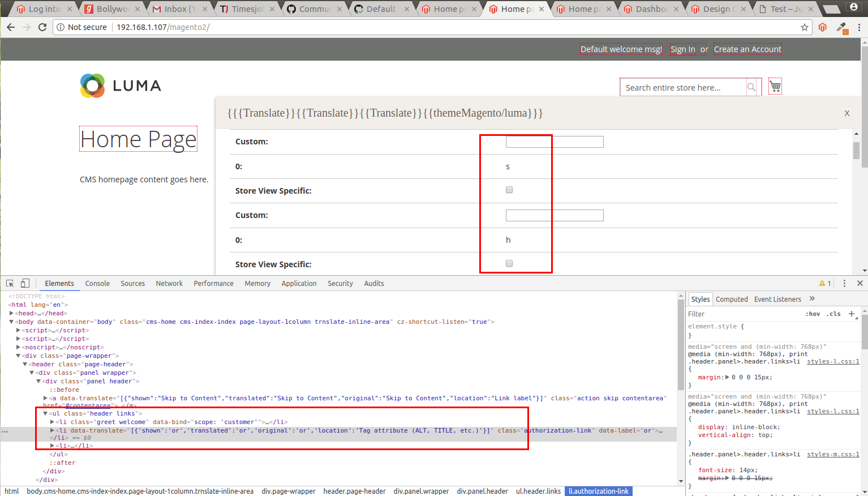Bookmark this page with the star icon
Screen dimensions: 868x496
point(804,27)
